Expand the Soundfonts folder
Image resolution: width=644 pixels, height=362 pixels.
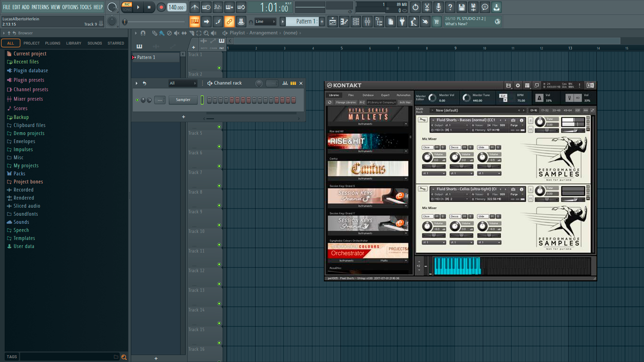coord(25,214)
